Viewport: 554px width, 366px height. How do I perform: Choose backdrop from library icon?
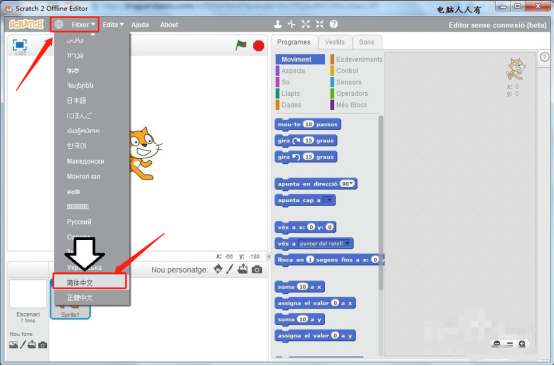click(x=13, y=345)
